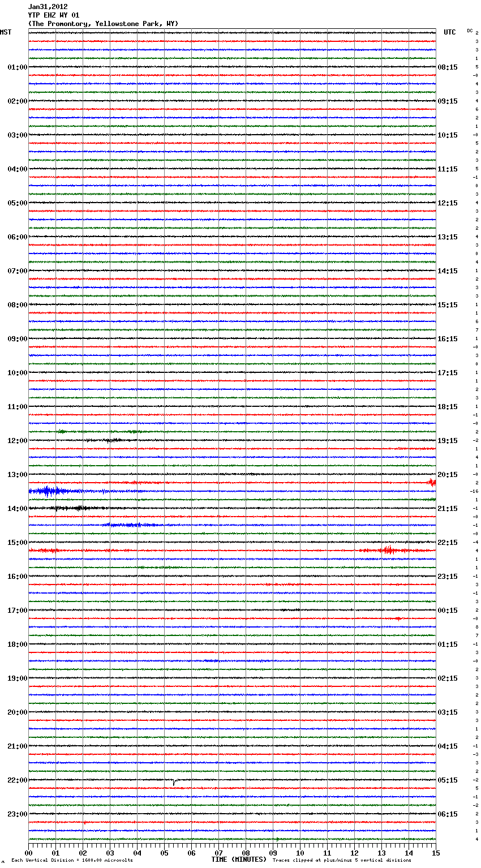This screenshot has height=868, width=481.
Task: Click 'Traces clipped at plus/minus 5 vertical divisions'
Action: tap(342, 861)
